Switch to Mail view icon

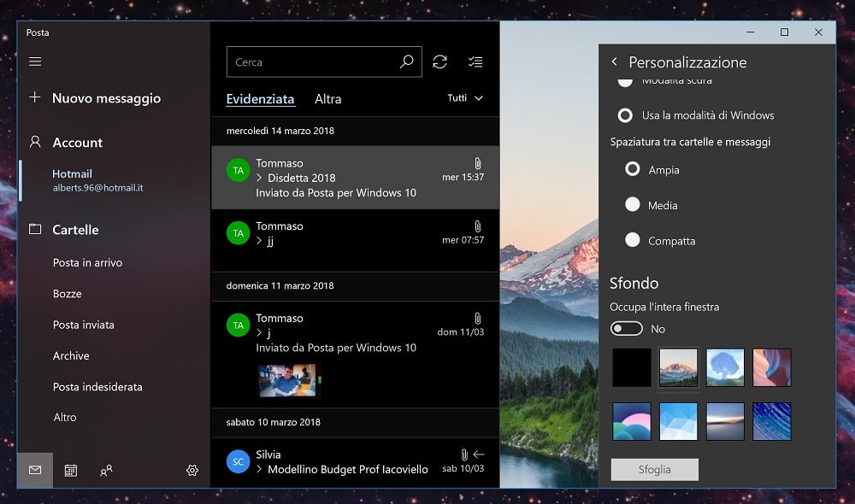tap(35, 470)
